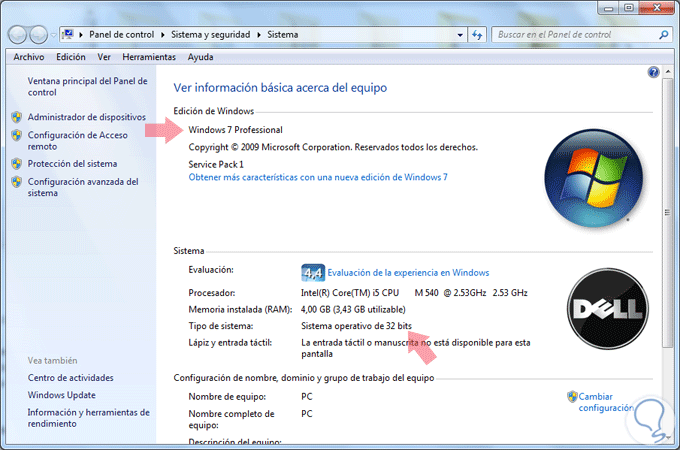Refresh the page with refresh button
This screenshot has height=450, width=680.
tap(477, 35)
